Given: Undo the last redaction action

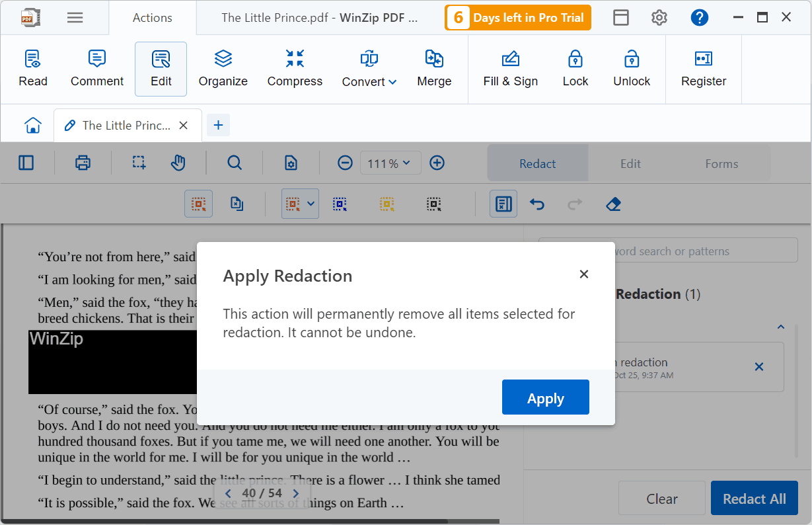Looking at the screenshot, I should pyautogui.click(x=536, y=204).
